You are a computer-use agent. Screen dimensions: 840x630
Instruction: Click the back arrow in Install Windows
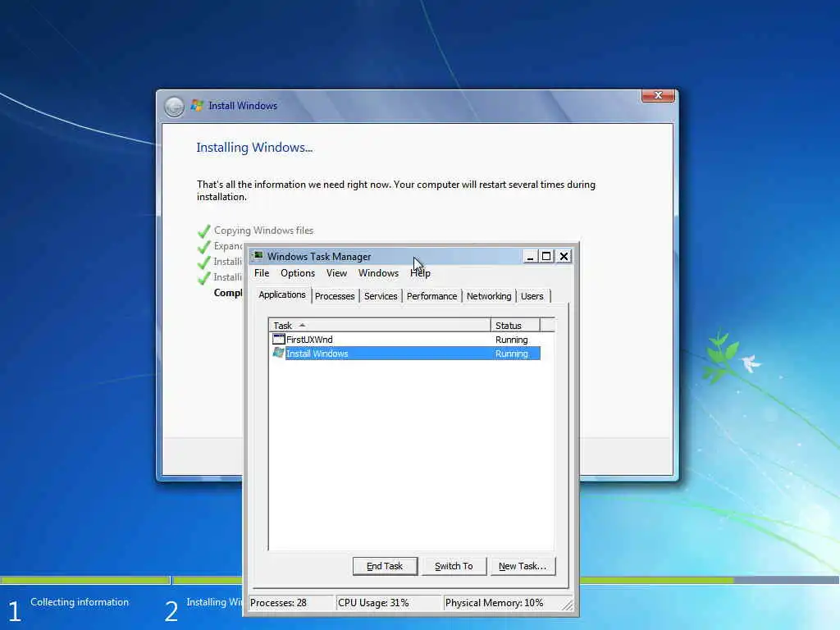coord(174,107)
